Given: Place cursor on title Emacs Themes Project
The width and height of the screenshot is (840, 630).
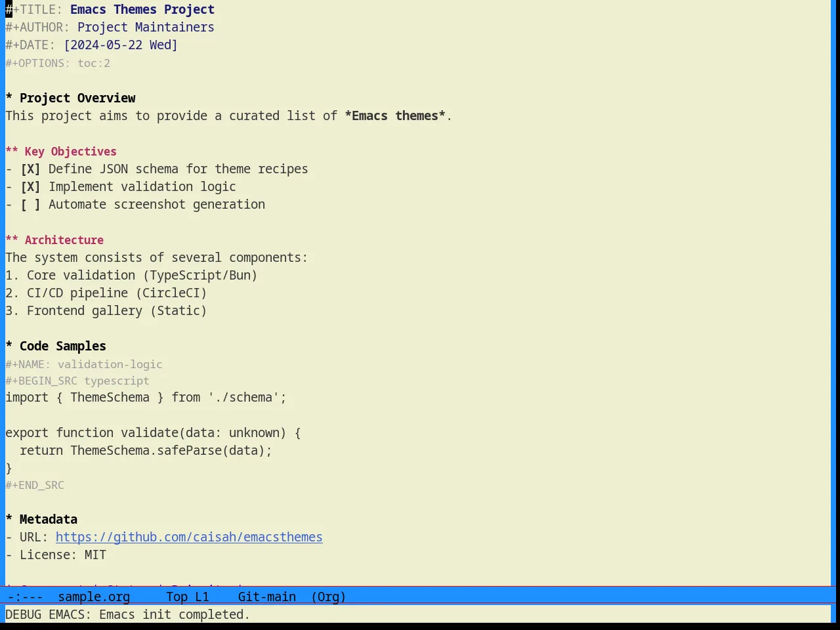Looking at the screenshot, I should pyautogui.click(x=142, y=10).
